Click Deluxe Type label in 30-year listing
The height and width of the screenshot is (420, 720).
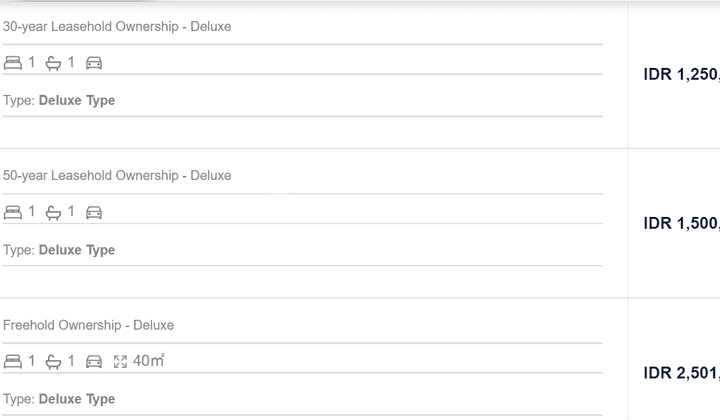(x=77, y=101)
